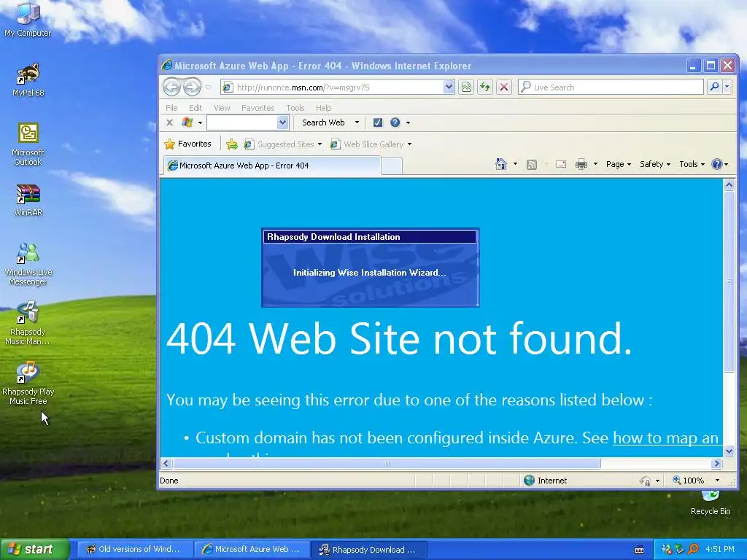Click the on-screen keyboard taskbar icon
The image size is (747, 560).
click(639, 550)
